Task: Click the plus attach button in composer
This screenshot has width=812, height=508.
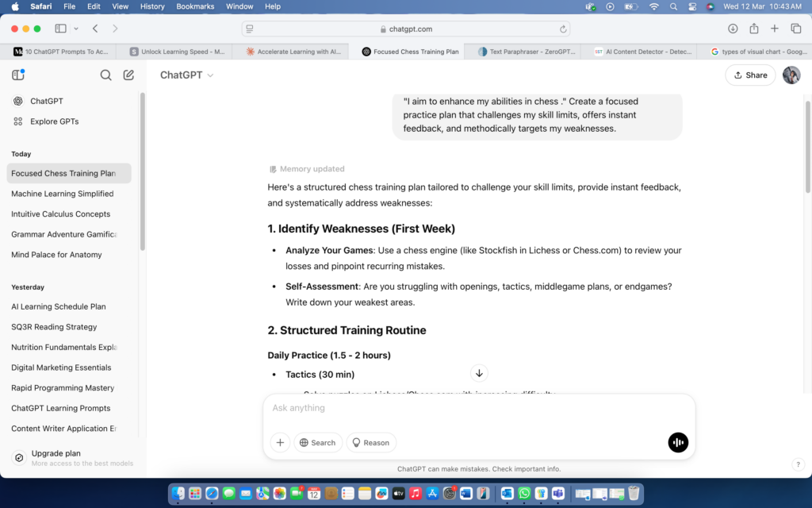Action: click(280, 443)
